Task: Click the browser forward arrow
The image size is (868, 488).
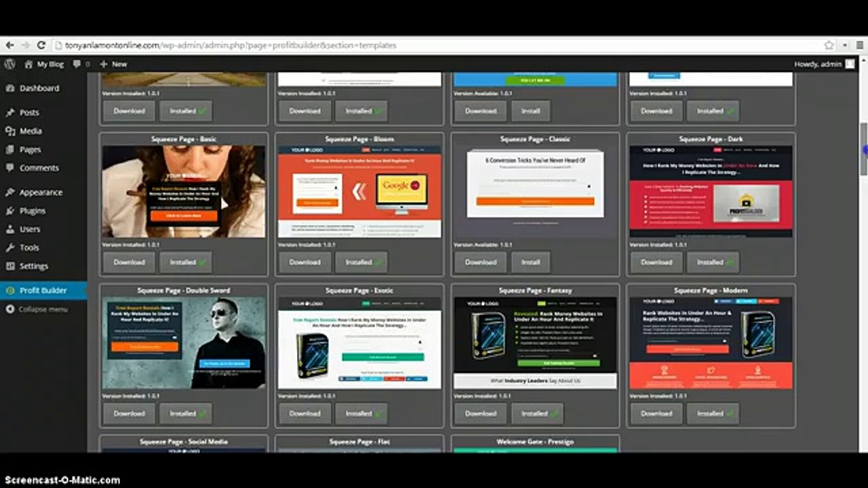Action: click(x=25, y=45)
